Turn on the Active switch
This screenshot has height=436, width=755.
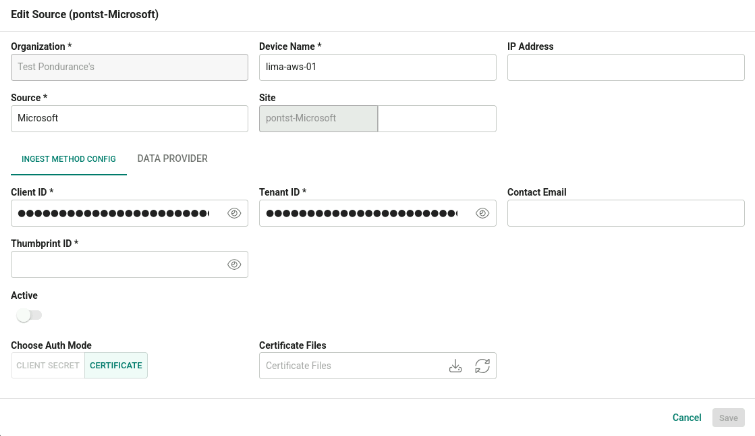pos(29,316)
